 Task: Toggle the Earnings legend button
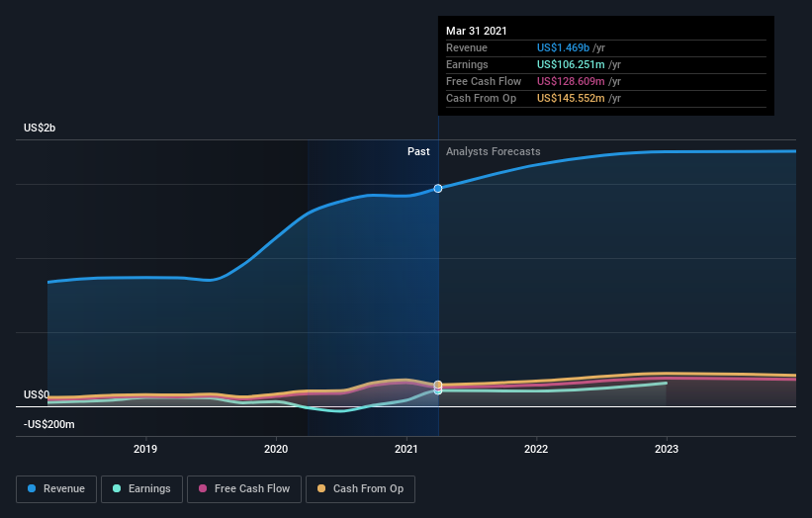(141, 489)
